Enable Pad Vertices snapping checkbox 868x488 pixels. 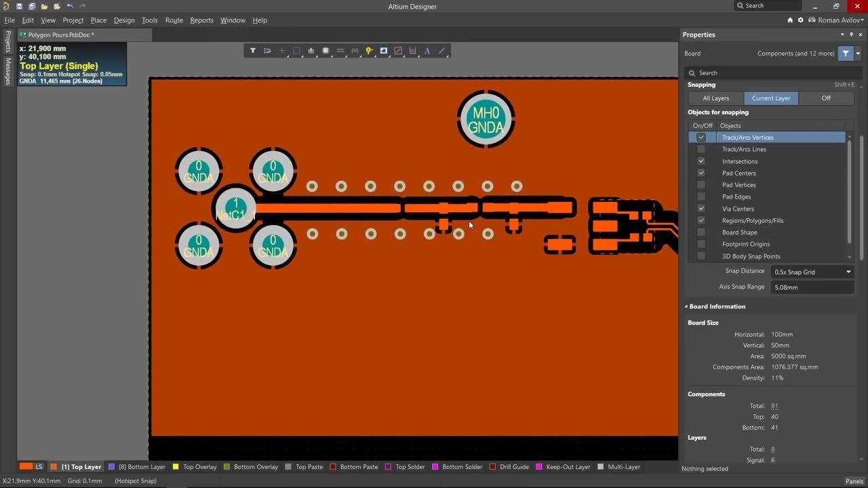701,185
